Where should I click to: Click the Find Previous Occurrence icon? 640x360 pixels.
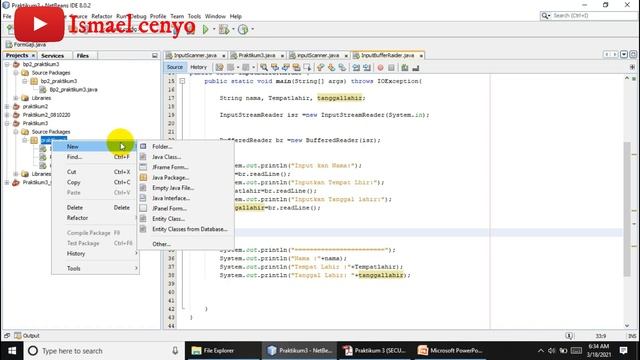[x=275, y=67]
